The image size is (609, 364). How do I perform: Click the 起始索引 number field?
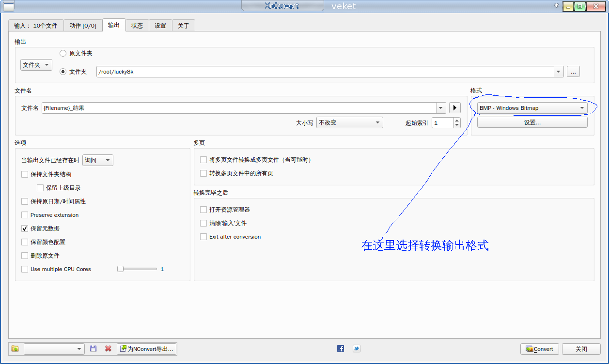point(442,123)
